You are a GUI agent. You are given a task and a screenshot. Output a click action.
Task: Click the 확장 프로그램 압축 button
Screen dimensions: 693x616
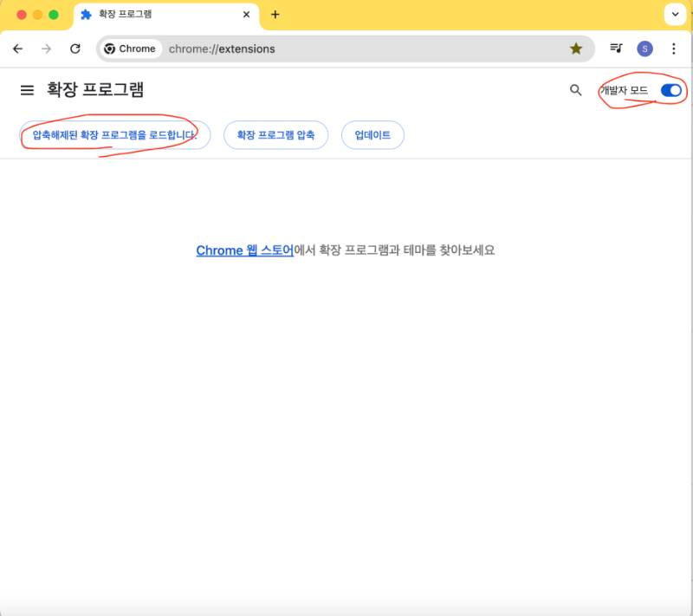click(x=275, y=135)
